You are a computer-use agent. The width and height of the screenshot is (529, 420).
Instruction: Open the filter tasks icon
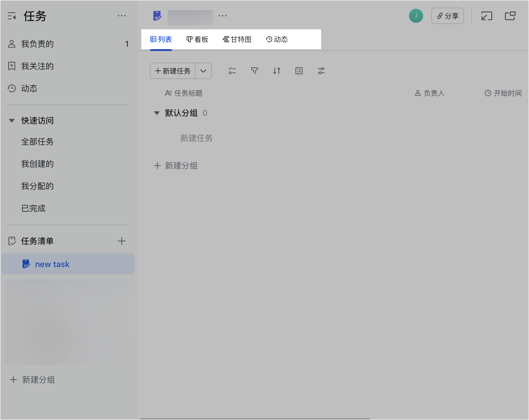click(x=254, y=71)
